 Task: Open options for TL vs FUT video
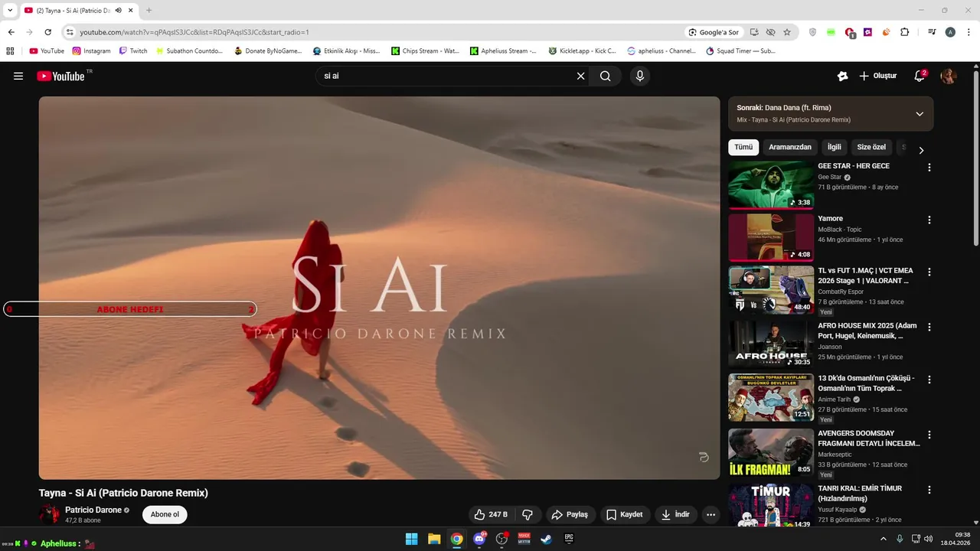[929, 272]
